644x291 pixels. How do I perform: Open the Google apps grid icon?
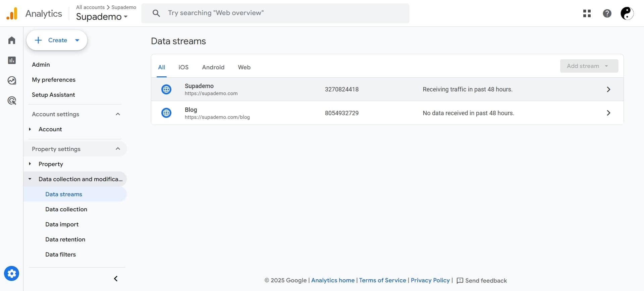click(587, 13)
